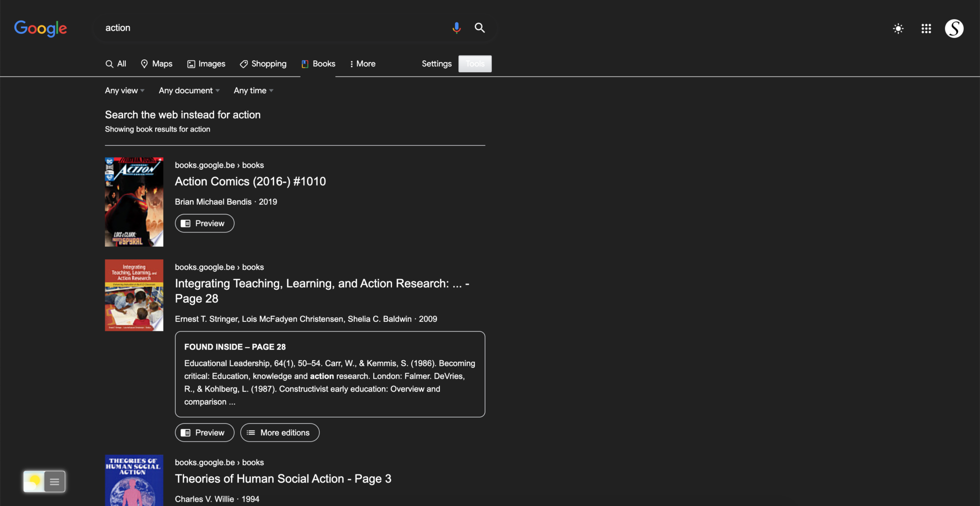
Task: Start voice search with microphone icon
Action: point(456,28)
